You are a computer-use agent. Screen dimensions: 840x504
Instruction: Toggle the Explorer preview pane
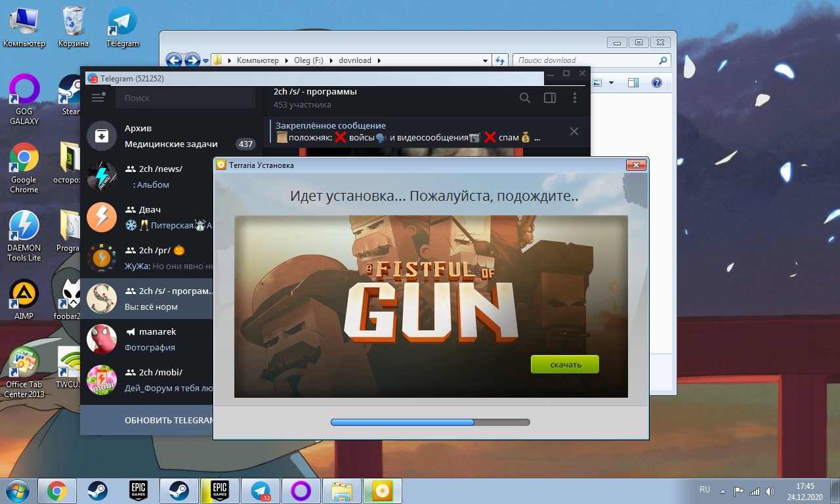(633, 83)
